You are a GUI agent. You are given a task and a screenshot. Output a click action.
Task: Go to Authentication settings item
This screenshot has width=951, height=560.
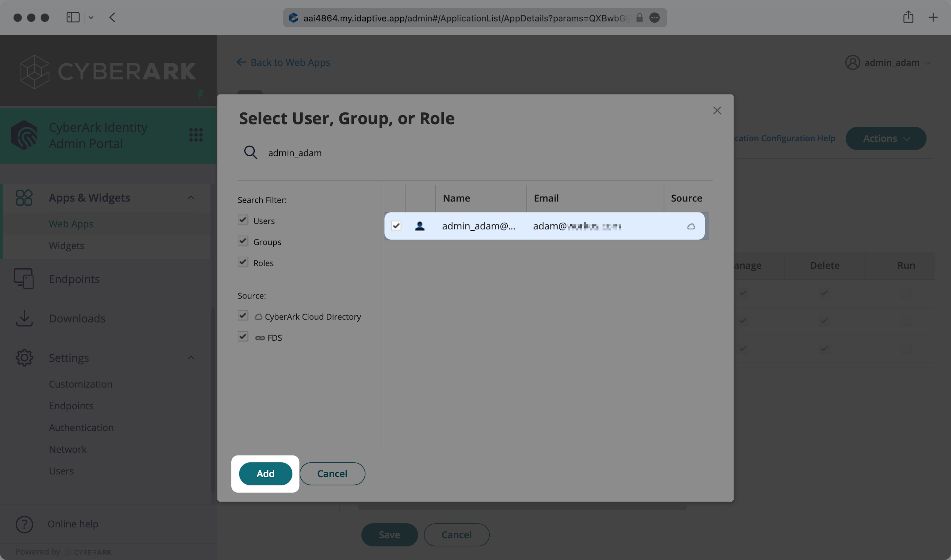81,428
